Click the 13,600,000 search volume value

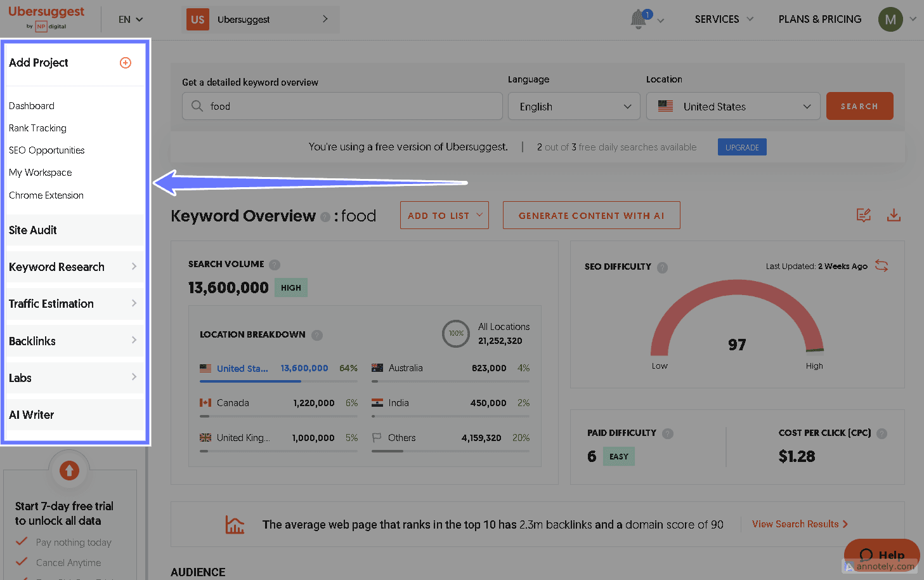pyautogui.click(x=228, y=287)
